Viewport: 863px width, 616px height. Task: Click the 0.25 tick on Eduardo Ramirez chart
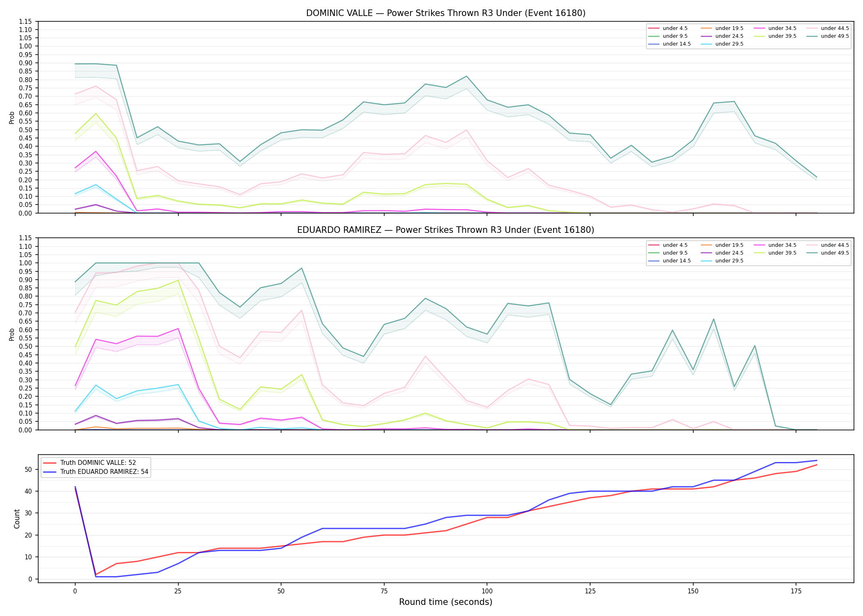coord(26,388)
